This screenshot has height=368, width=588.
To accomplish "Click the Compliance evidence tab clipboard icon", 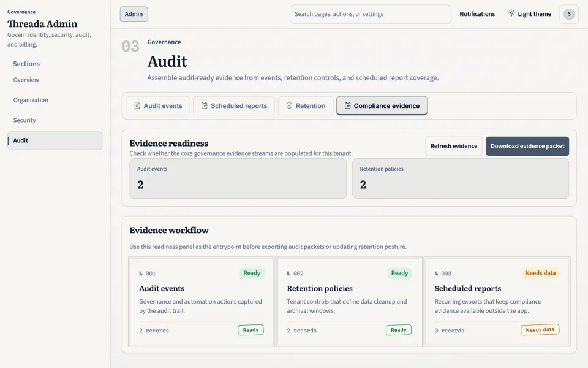I will (348, 105).
